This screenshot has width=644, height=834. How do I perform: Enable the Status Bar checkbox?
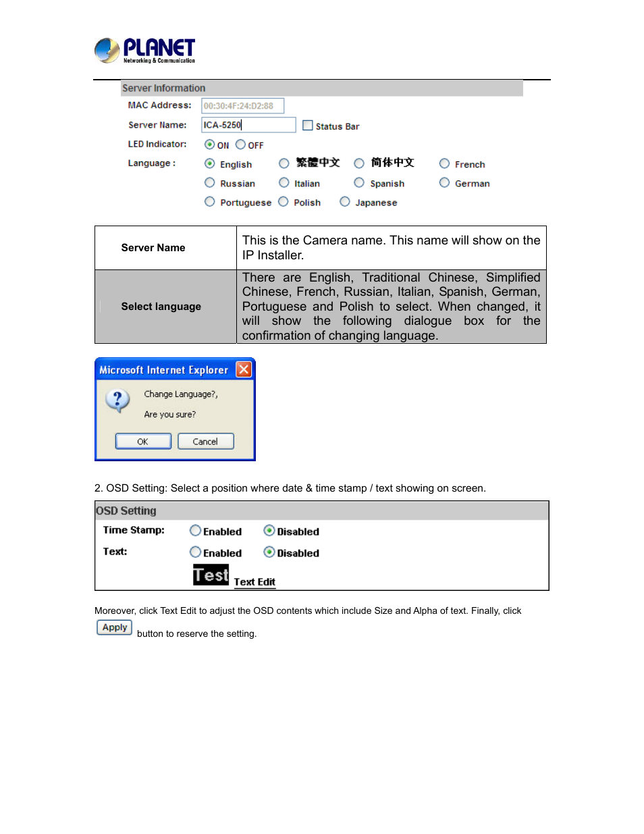pyautogui.click(x=308, y=126)
